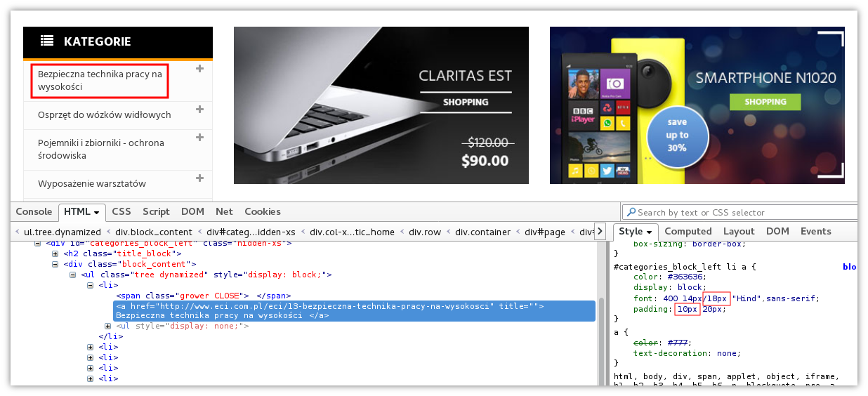Screen dimensions: 868x396
Task: Open Pojemniki i zbiorniki - ochrona środowiska
Action: (x=101, y=149)
